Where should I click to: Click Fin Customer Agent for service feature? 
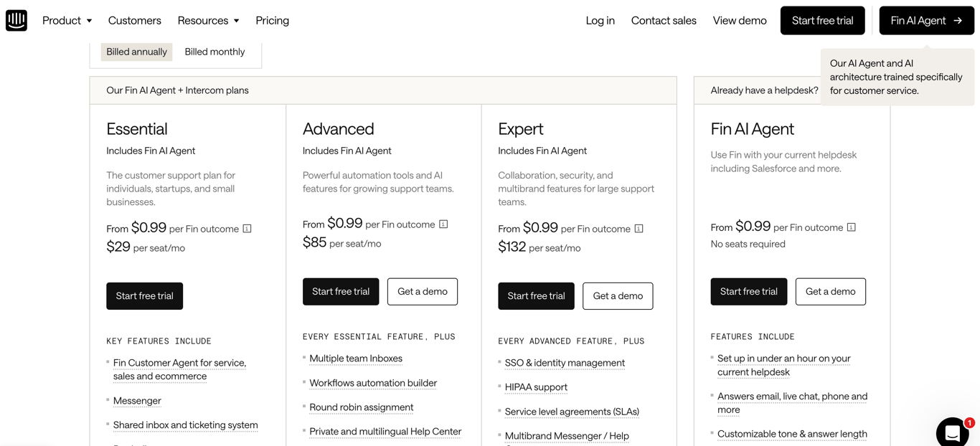tap(179, 369)
